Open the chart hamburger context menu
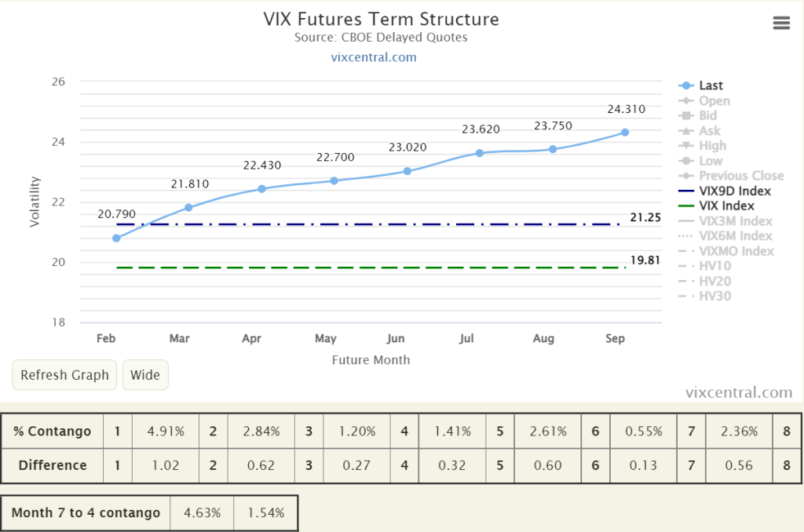Screen dimensions: 804x532 pyautogui.click(x=781, y=23)
